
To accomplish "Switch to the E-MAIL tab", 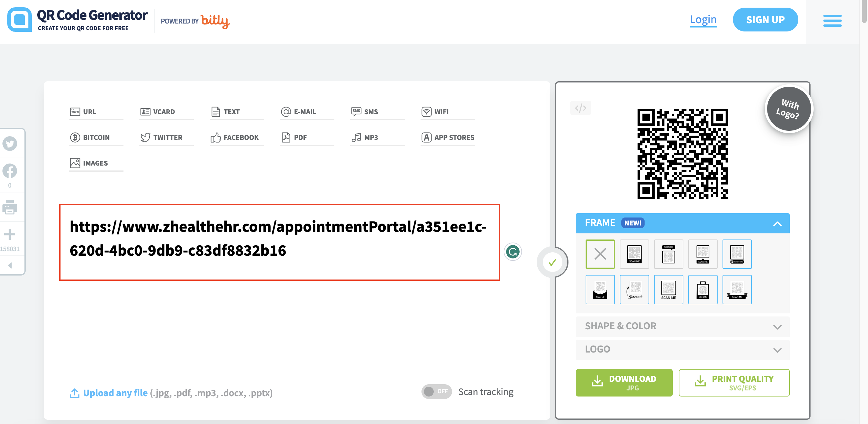I will point(307,112).
